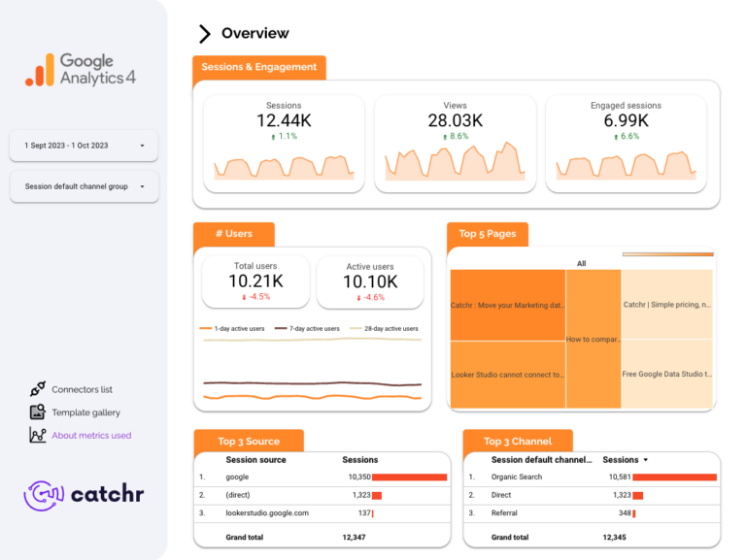Click the red down arrow under Total users
The image size is (746, 560).
(244, 297)
